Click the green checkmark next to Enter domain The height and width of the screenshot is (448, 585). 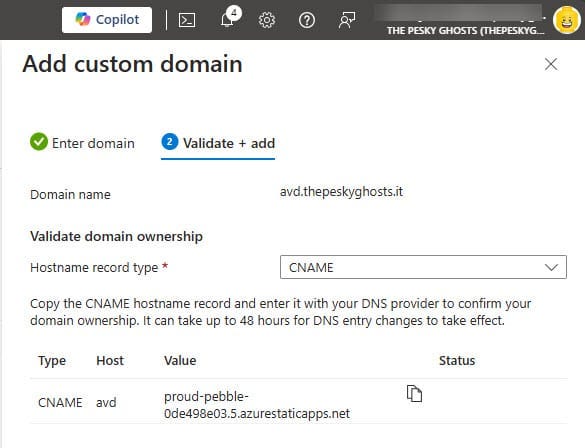[x=39, y=142]
